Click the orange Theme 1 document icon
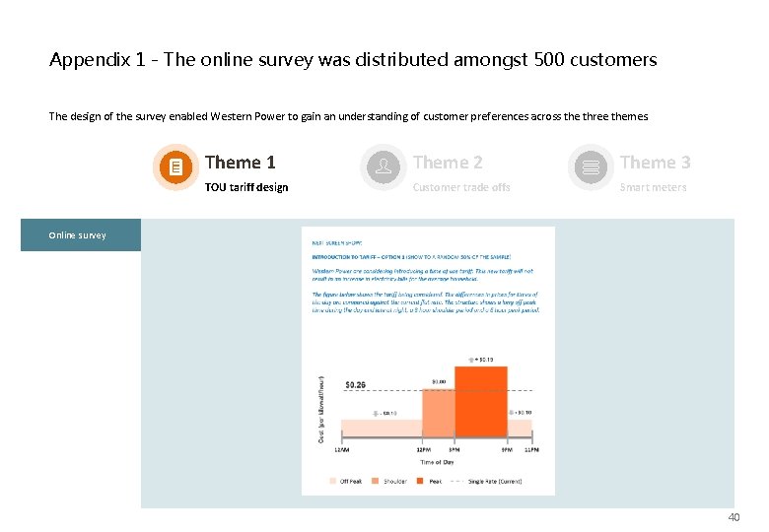The width and height of the screenshot is (769, 532). click(175, 167)
